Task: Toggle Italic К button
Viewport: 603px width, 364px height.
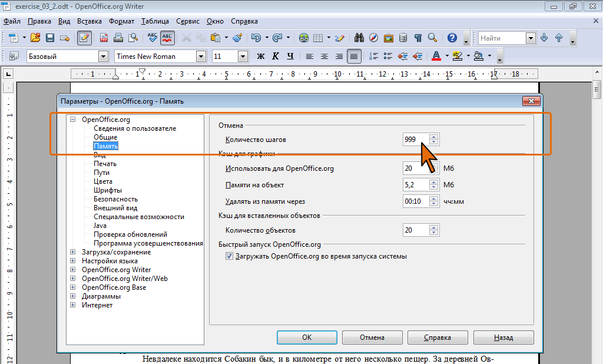Action: click(276, 56)
